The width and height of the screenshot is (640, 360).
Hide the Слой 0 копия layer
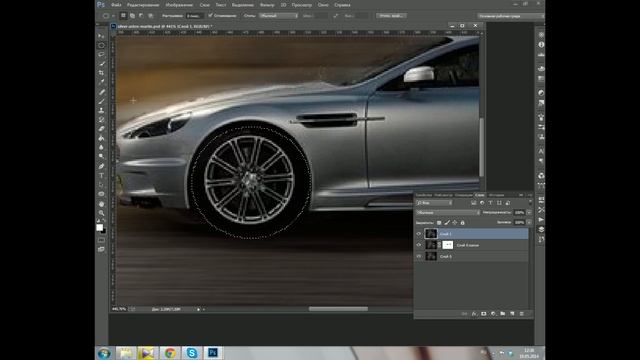419,245
